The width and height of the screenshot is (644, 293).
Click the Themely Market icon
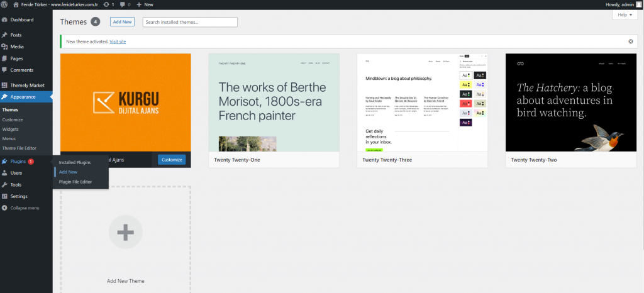pos(4,86)
